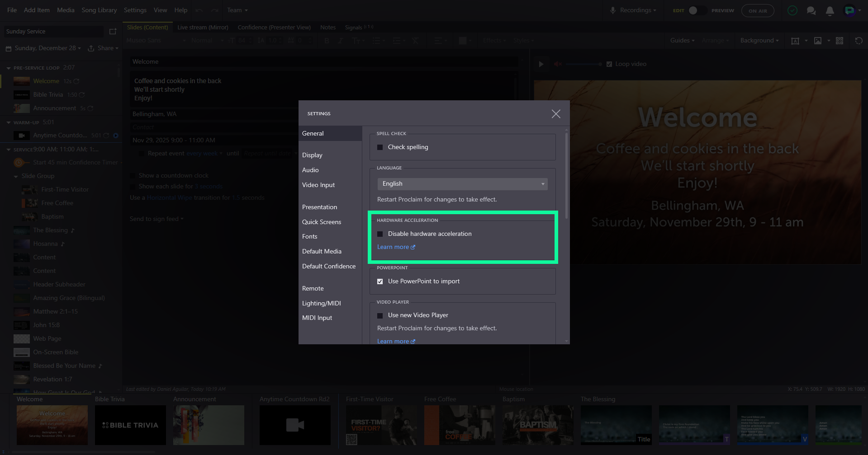Follow Learn more link under Hardware Acceleration

pyautogui.click(x=393, y=247)
